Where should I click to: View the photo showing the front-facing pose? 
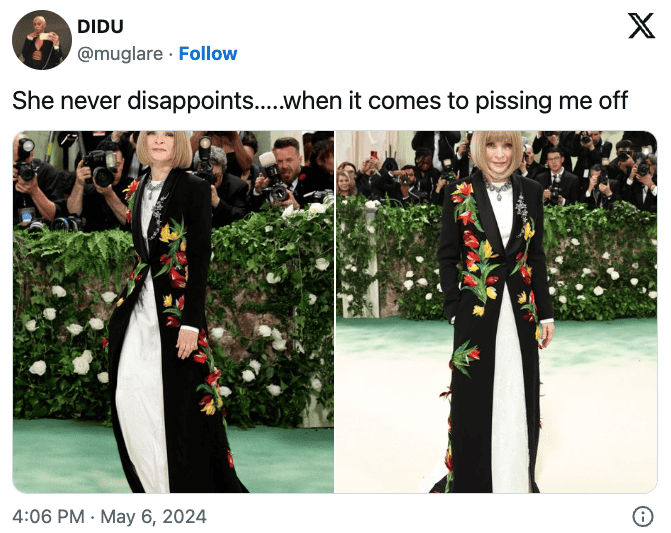coord(496,312)
